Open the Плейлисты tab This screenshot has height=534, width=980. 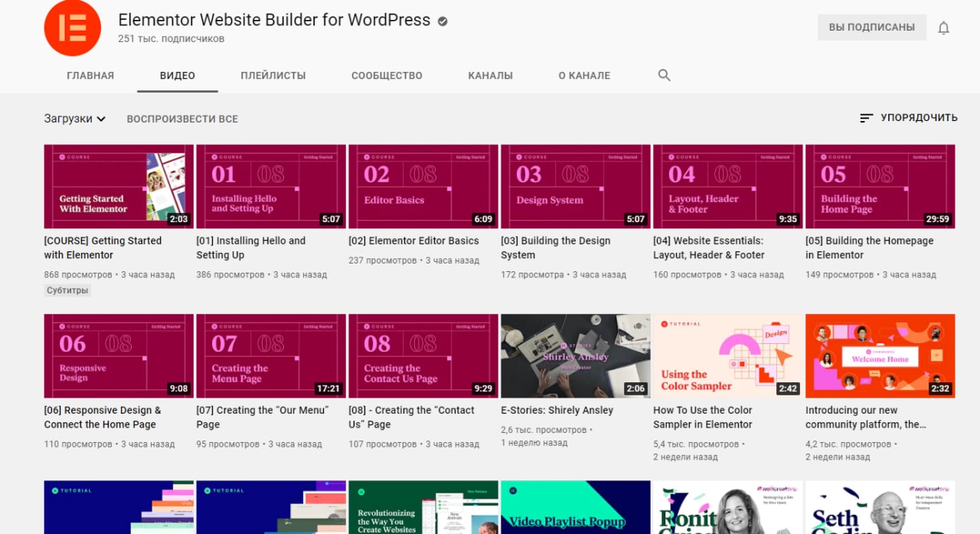coord(273,75)
